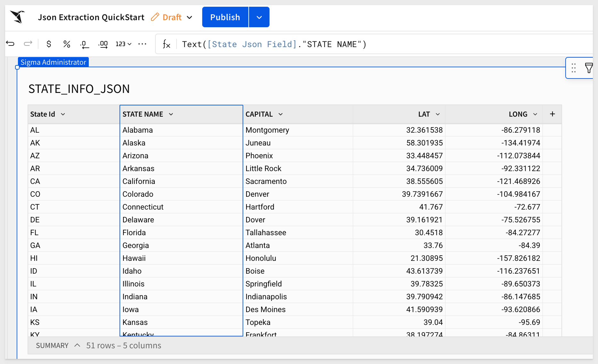Viewport: 598px width, 364px height.
Task: Select the Alabama cell
Action: tap(181, 130)
